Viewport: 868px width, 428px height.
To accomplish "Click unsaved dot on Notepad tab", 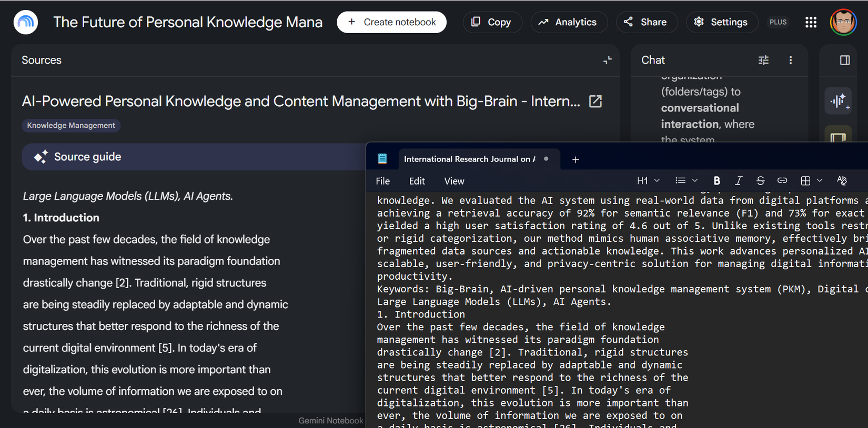I will pos(546,159).
